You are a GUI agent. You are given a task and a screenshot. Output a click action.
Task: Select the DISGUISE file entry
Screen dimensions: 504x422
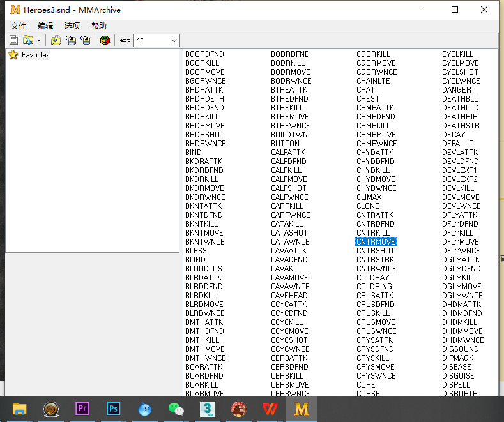[458, 375]
